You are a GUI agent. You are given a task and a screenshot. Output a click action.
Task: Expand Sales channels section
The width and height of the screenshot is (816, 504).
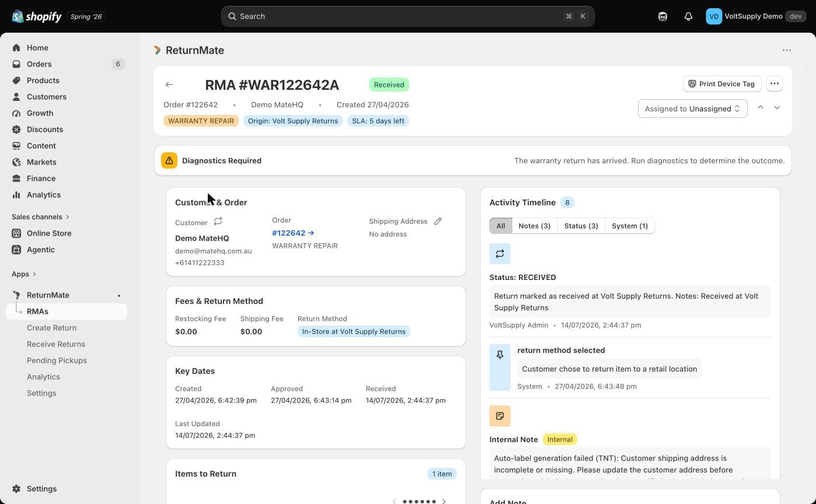pos(40,217)
